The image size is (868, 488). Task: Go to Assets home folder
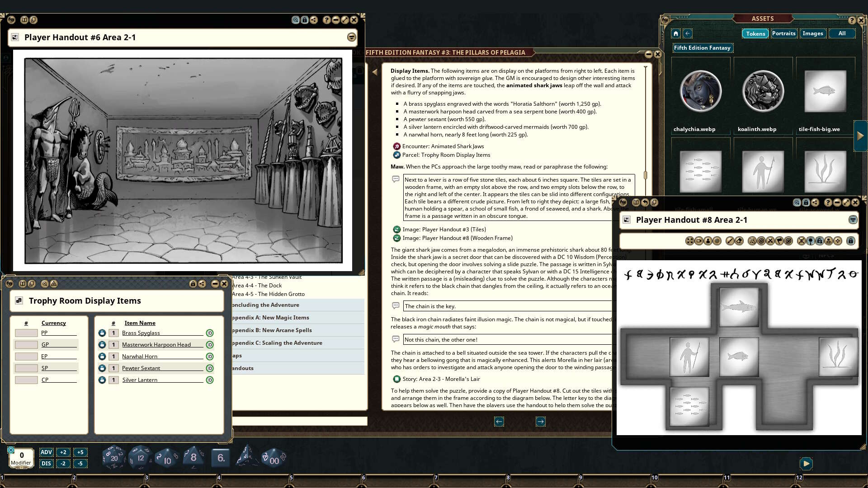[x=676, y=33]
